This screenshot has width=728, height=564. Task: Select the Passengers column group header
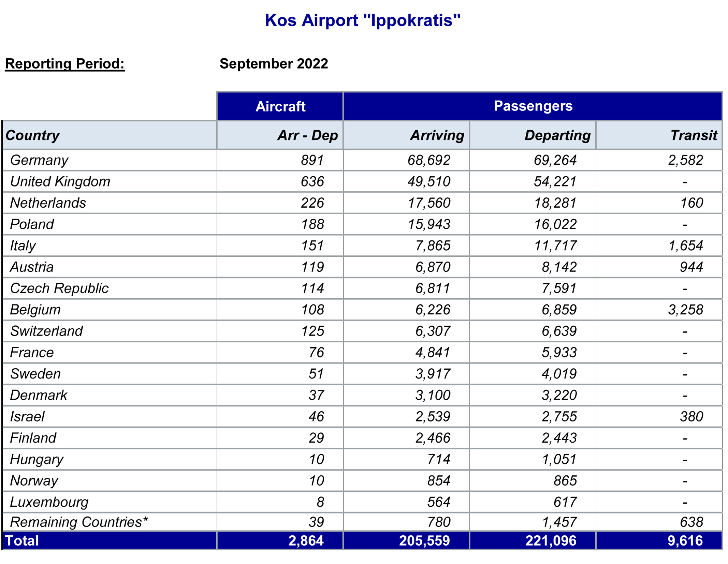coord(533,106)
